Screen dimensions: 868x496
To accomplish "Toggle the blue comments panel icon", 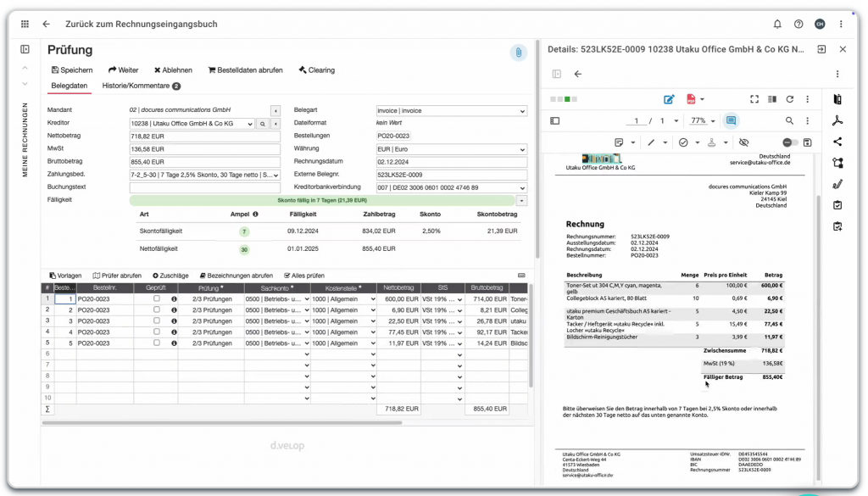I will click(731, 121).
